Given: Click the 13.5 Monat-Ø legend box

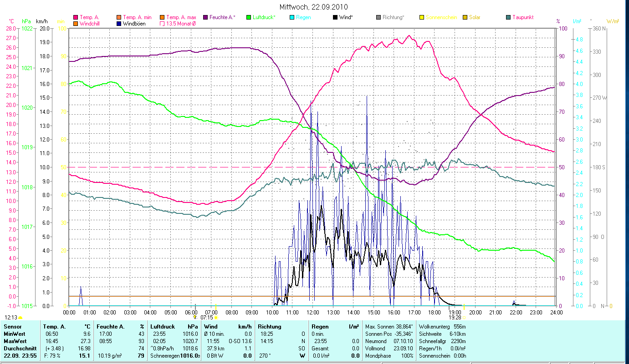Looking at the screenshot, I should (162, 24).
